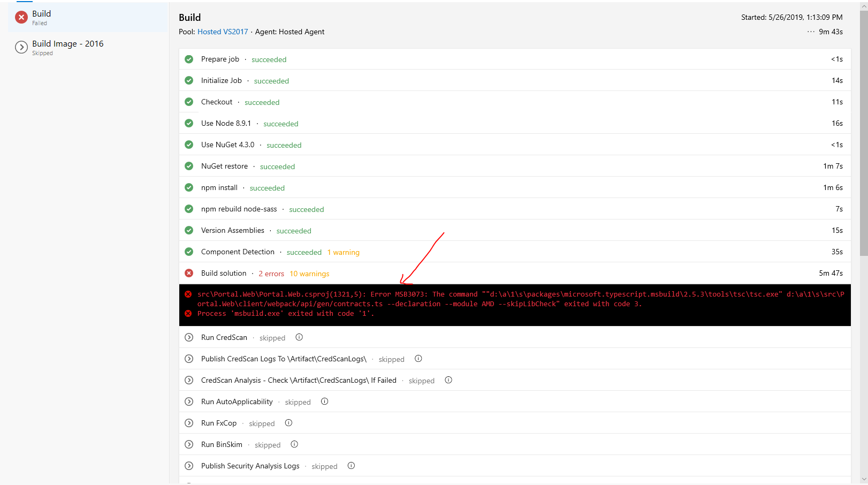
Task: Click the skipped icon for Build Image - 2016
Action: (21, 48)
